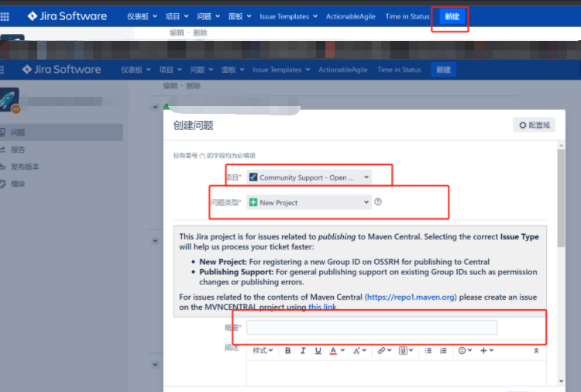Open the 项目 menu in the undimmed navbar
The image size is (581, 392).
(x=177, y=16)
